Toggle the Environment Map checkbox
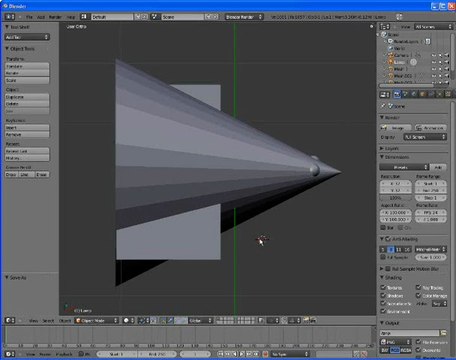The width and height of the screenshot is (456, 360). (383, 311)
